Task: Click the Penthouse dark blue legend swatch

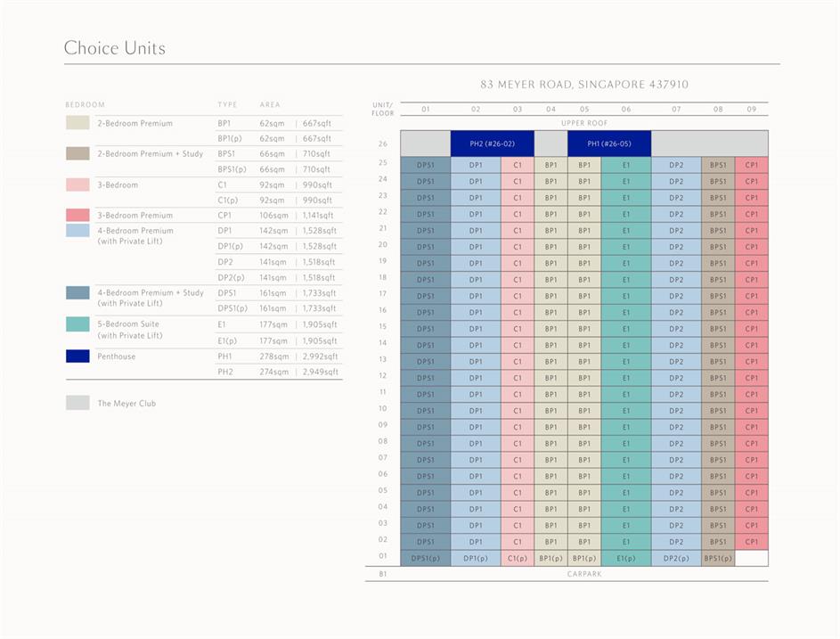Action: tap(77, 356)
